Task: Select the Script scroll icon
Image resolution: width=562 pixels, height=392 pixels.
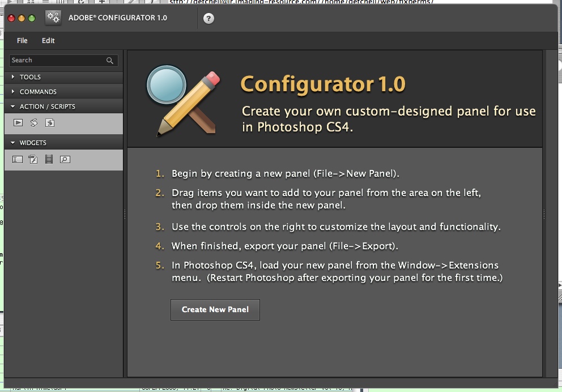Action: tap(33, 123)
